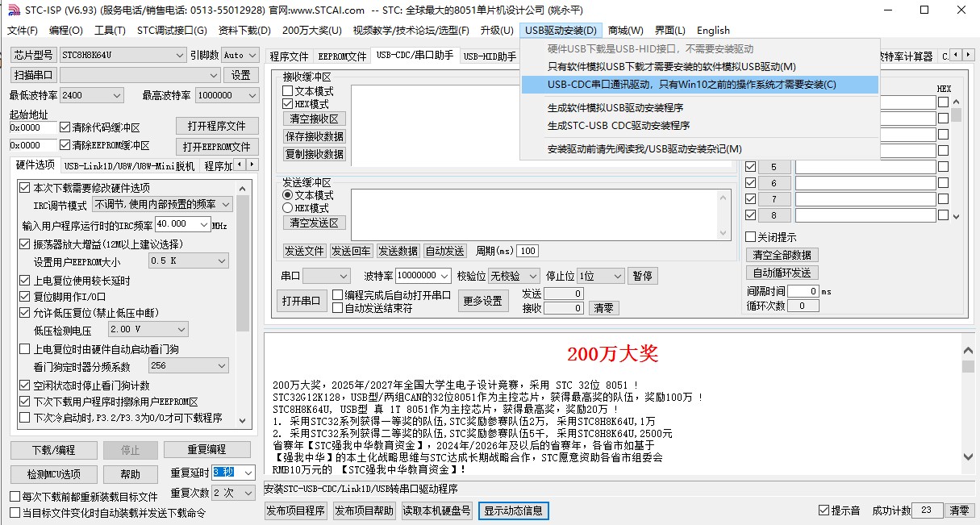Enable receive buffer 文本模式 checkbox

point(287,91)
